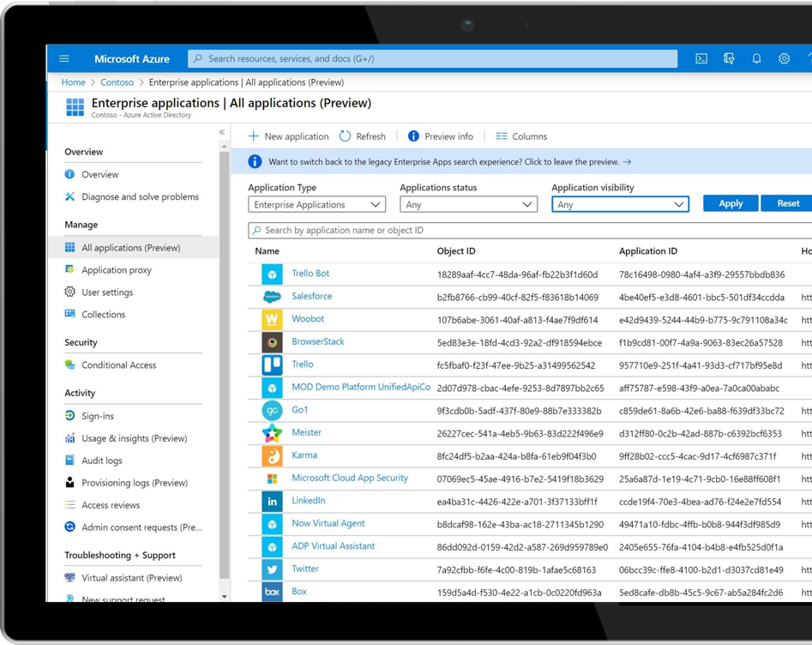Focus the search by application name field
The image size is (812, 645).
point(530,231)
